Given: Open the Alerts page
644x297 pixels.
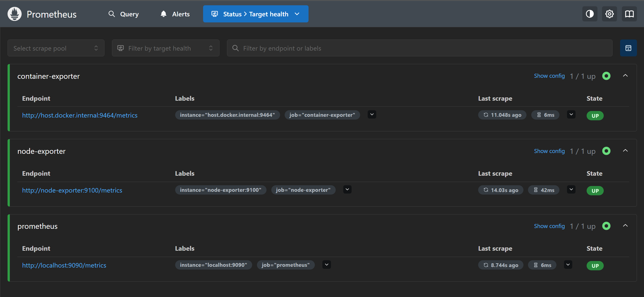Looking at the screenshot, I should [175, 14].
